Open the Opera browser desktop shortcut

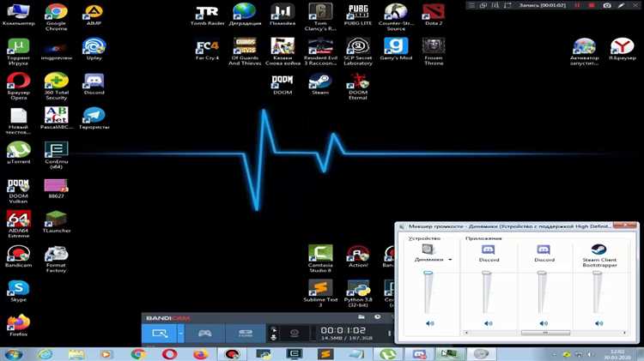(x=19, y=86)
